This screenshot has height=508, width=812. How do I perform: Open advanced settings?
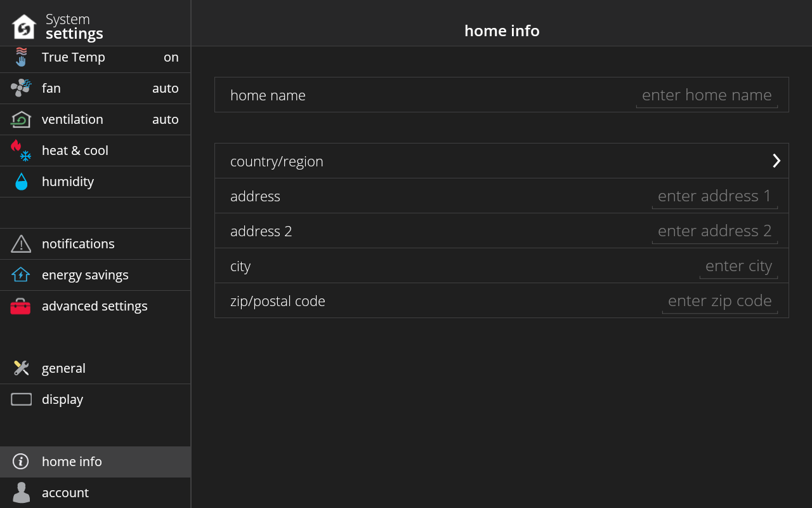(x=95, y=306)
